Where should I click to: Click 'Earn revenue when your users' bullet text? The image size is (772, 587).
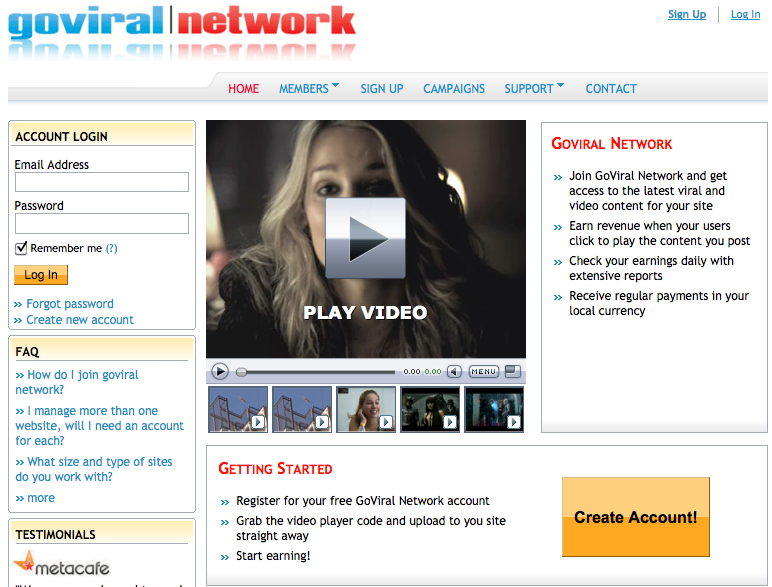tap(659, 233)
